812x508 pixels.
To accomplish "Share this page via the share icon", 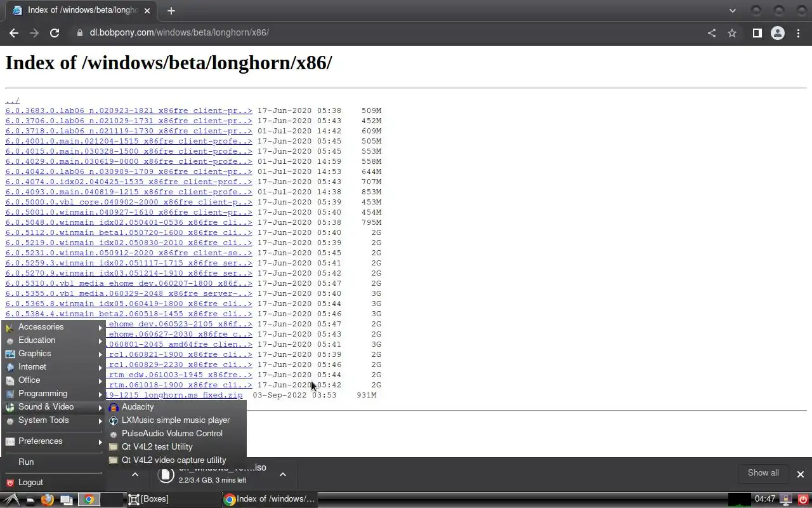I will point(712,33).
